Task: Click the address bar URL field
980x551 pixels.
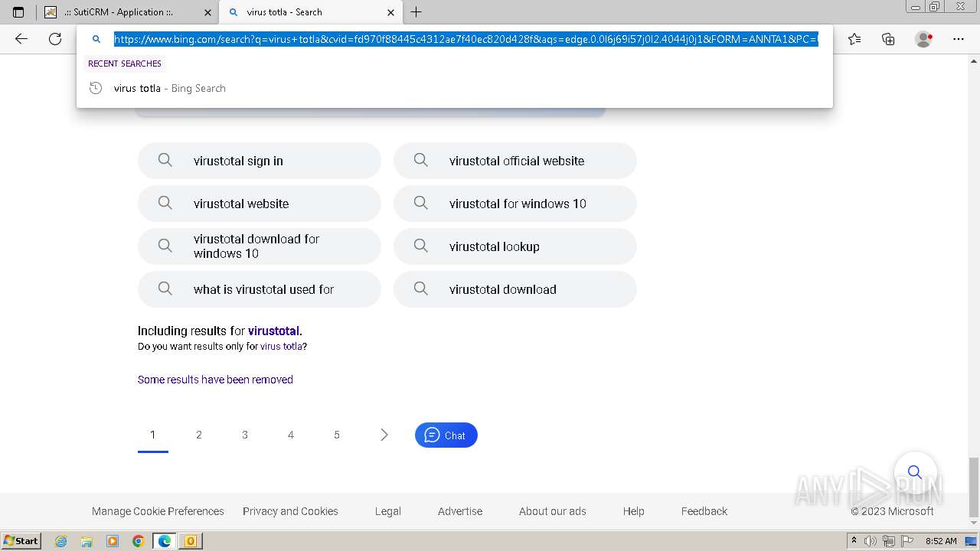Action: tap(466, 39)
